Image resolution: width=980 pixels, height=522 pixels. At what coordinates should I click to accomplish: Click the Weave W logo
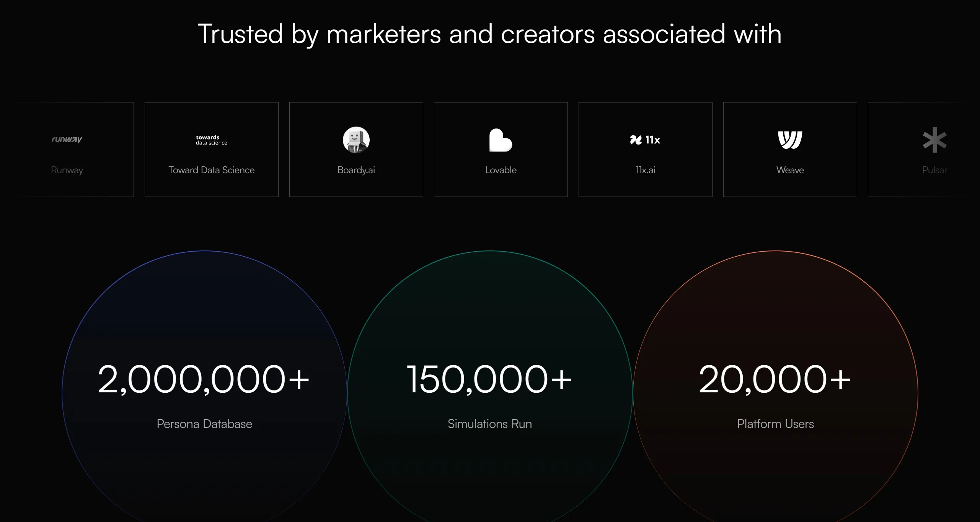pyautogui.click(x=790, y=140)
